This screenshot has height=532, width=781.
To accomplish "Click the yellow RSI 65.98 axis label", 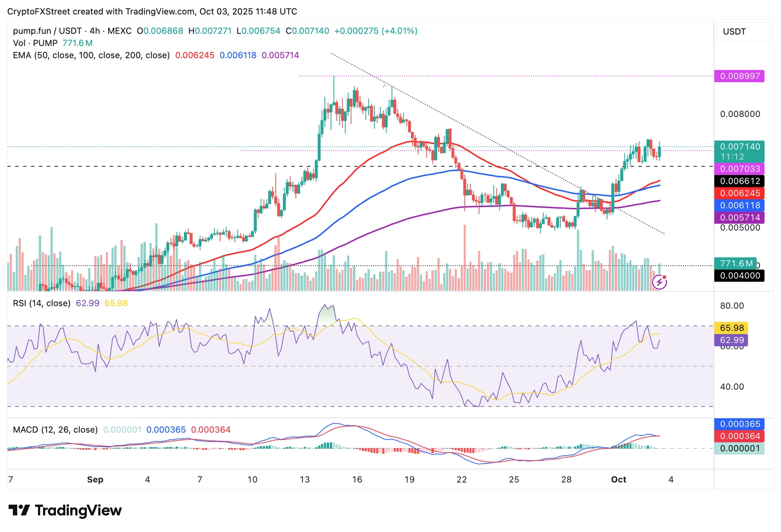I will (x=731, y=328).
